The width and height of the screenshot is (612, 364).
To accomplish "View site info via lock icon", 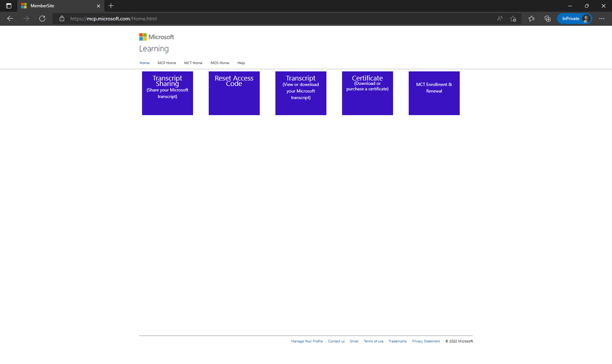I will (62, 19).
